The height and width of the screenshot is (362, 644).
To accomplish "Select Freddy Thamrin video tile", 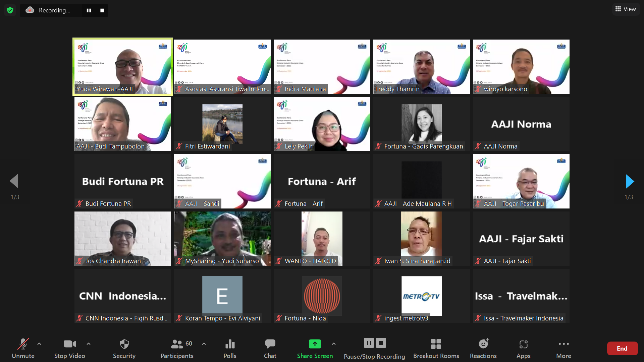I will coord(422,67).
